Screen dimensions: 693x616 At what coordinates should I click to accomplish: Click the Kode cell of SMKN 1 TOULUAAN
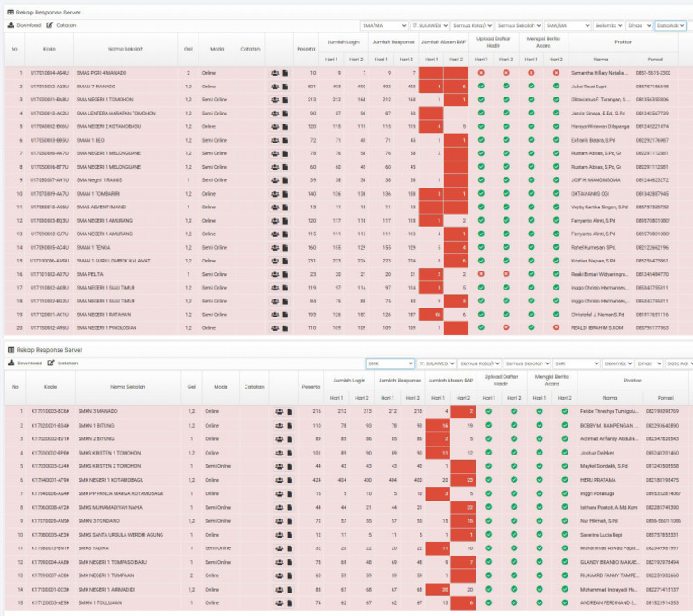(51, 602)
